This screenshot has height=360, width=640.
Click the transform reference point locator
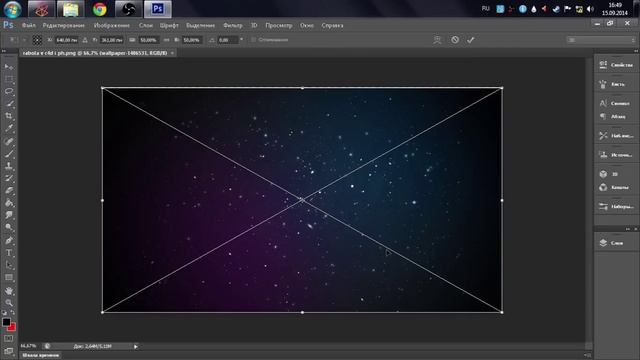pos(37,40)
